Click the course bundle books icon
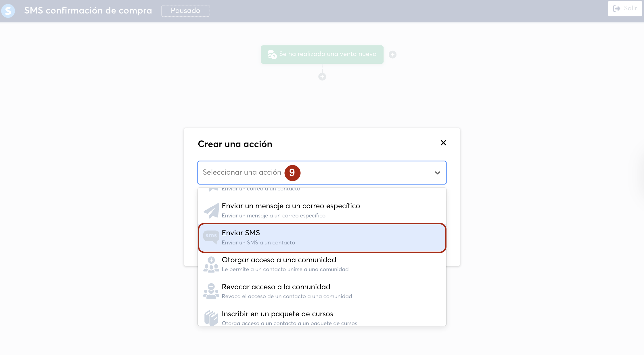 [x=211, y=318]
